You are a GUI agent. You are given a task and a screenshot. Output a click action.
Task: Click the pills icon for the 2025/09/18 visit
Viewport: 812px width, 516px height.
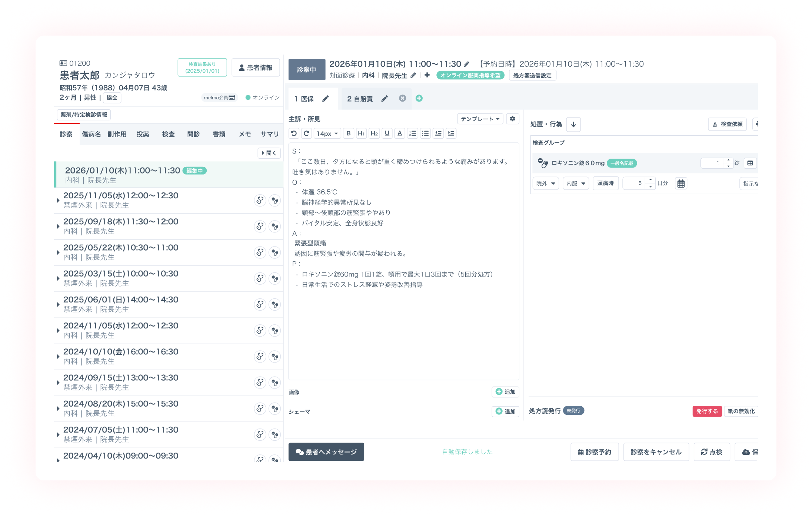[x=274, y=226]
